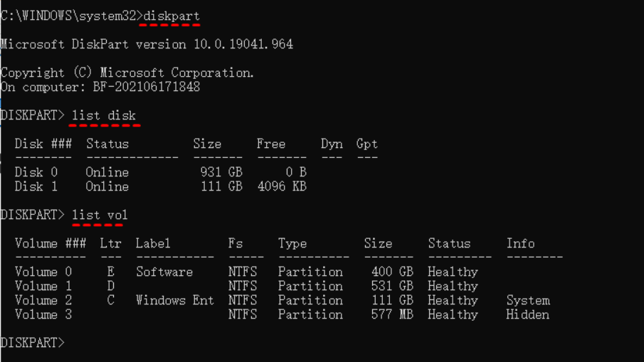Click the 931 GB disk size value

[221, 172]
